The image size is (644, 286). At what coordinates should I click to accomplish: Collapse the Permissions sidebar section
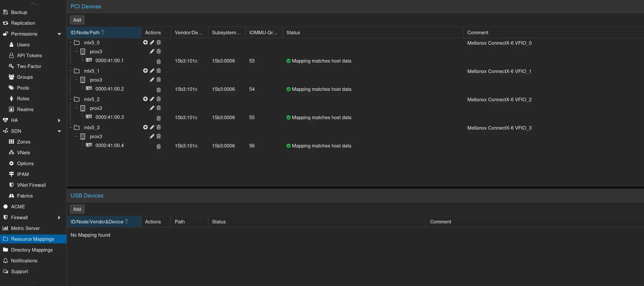point(59,34)
